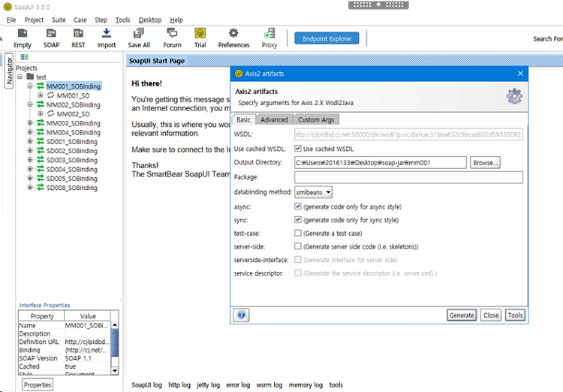Click the MM001_SO operation icon
563x392 pixels.
click(x=50, y=95)
